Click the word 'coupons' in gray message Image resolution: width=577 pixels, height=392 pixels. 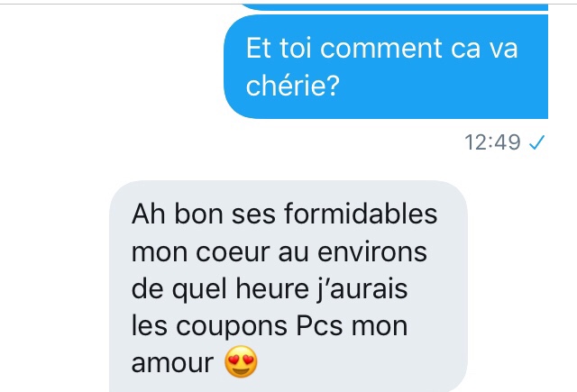232,328
